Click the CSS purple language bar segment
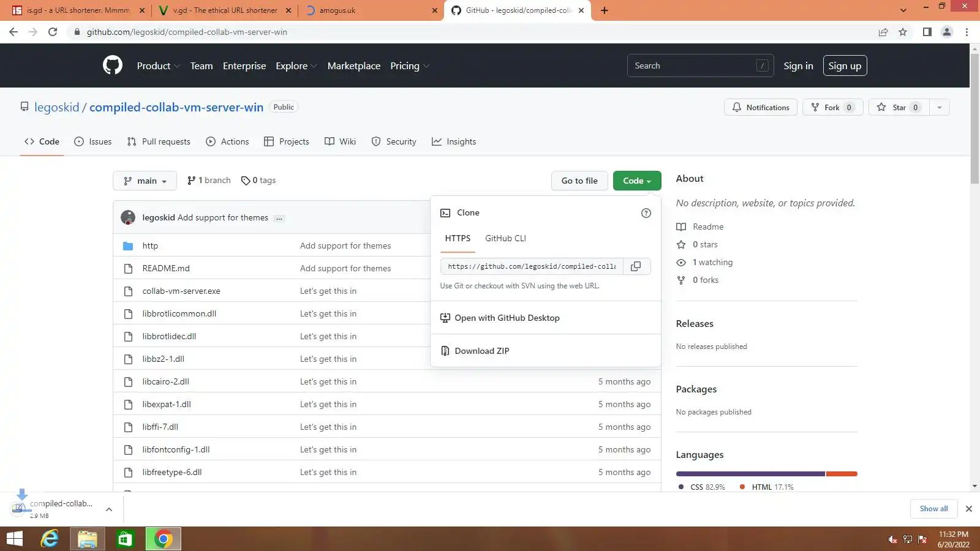The image size is (980, 551). pos(750,474)
